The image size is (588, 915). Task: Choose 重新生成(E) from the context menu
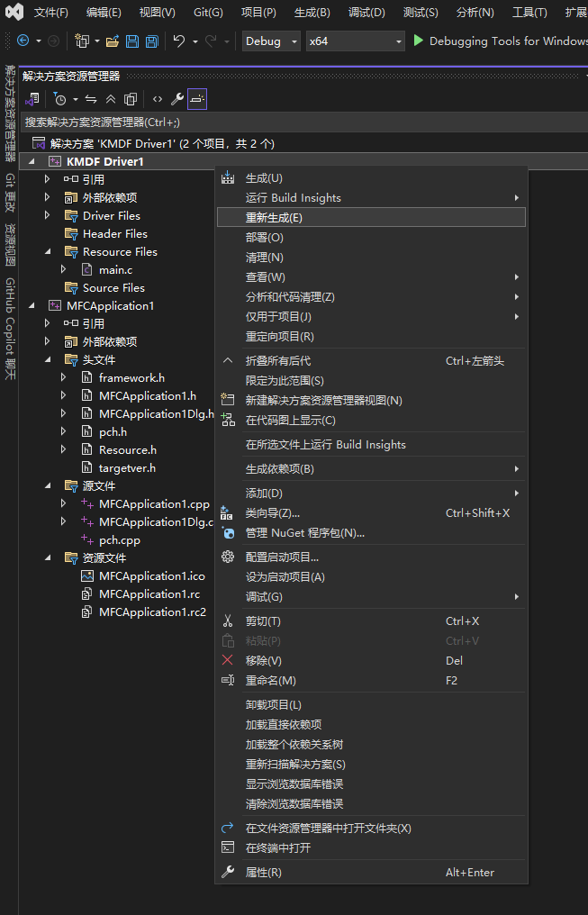click(x=371, y=218)
